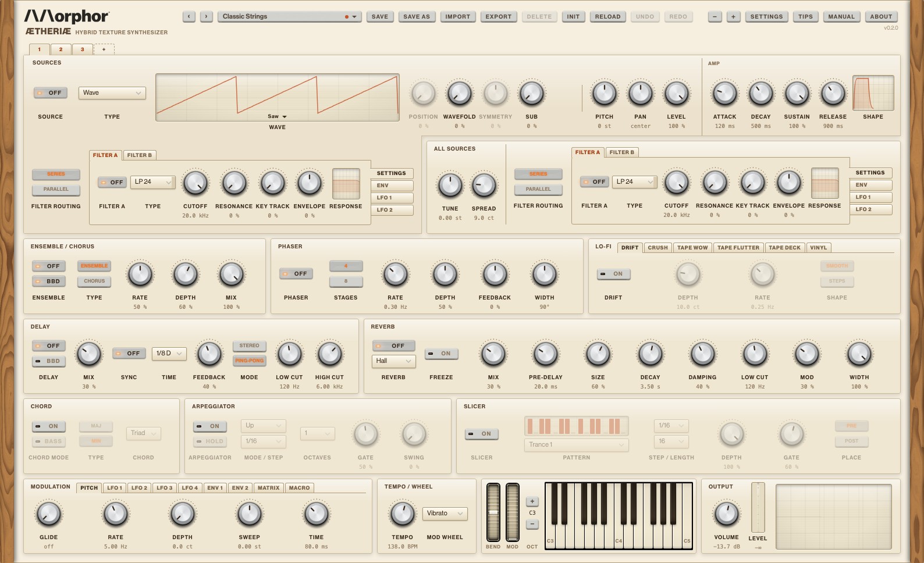Select the Filter B tab in Sources
Image resolution: width=924 pixels, height=563 pixels.
[x=140, y=155]
